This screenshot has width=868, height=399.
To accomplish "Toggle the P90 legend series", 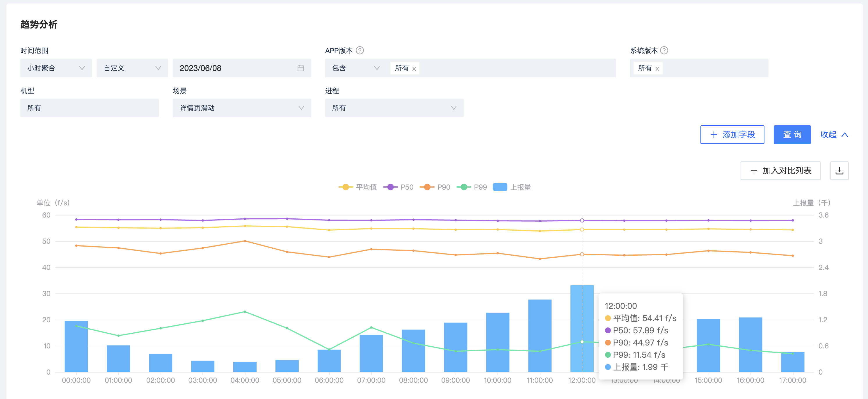I will click(x=435, y=187).
